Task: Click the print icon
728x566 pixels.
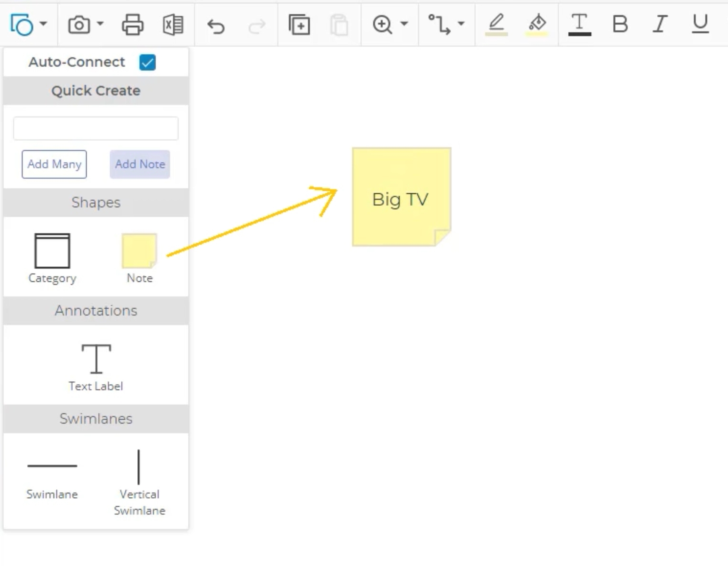Action: pyautogui.click(x=132, y=25)
